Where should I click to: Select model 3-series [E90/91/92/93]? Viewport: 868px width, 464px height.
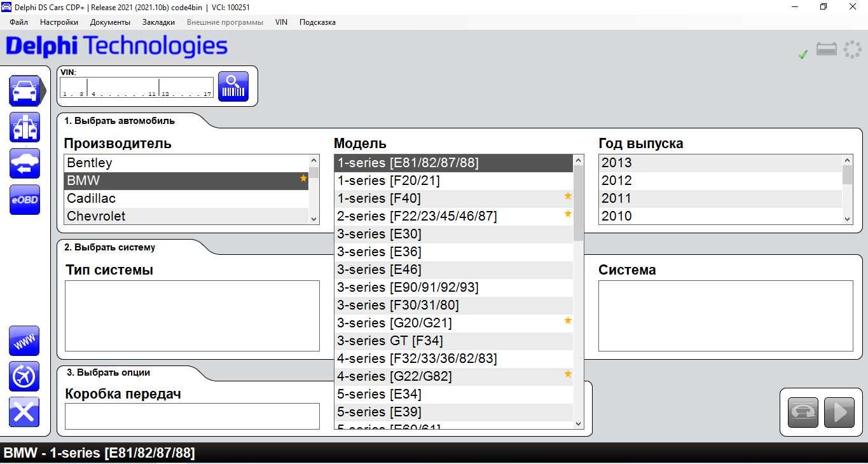(453, 287)
